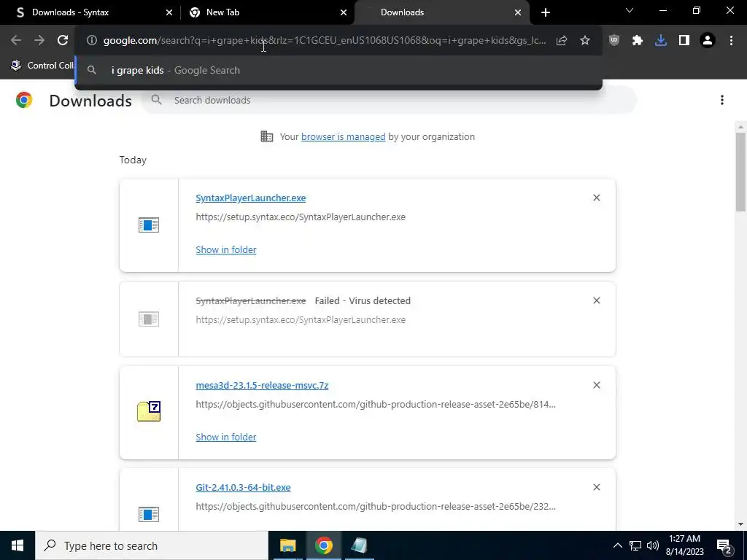Focus the Search downloads field
The width and height of the screenshot is (747, 560).
(390, 100)
